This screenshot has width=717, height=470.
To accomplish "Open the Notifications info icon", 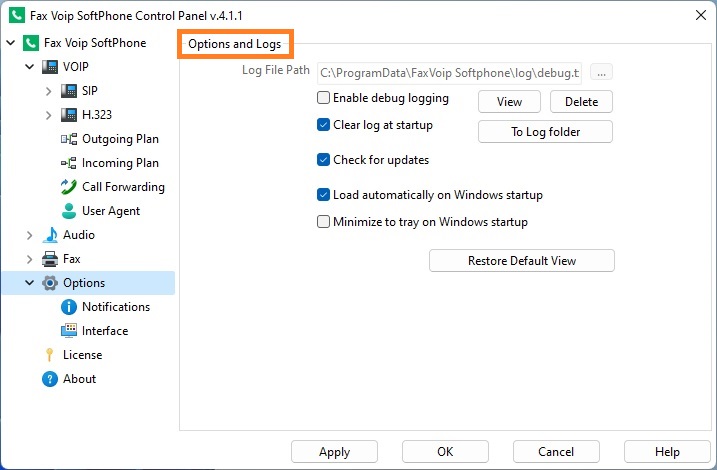I will (x=69, y=307).
